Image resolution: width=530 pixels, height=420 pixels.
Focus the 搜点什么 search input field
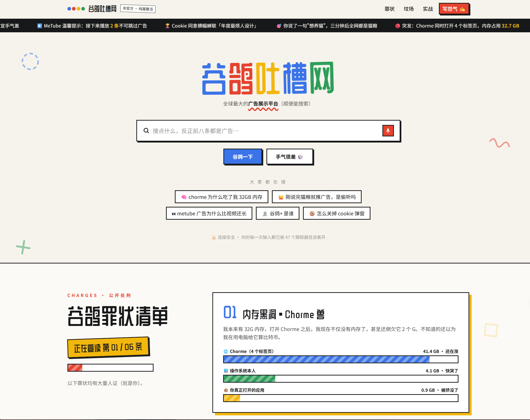pos(265,131)
